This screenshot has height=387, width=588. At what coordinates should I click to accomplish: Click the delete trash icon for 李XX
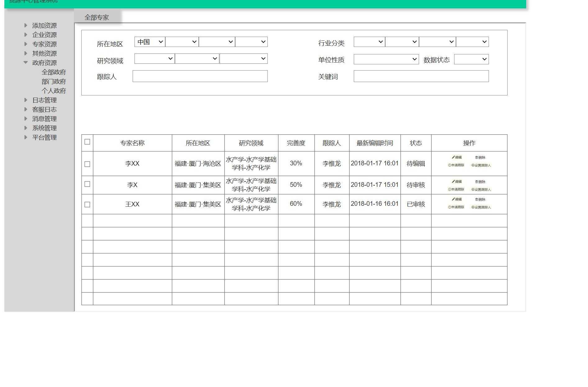pos(480,157)
